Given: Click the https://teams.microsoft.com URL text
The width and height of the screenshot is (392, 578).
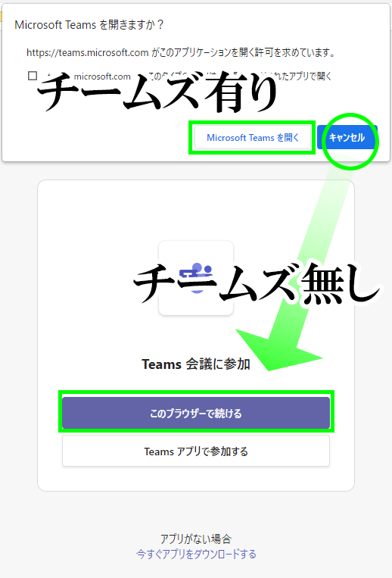Looking at the screenshot, I should click(x=87, y=53).
